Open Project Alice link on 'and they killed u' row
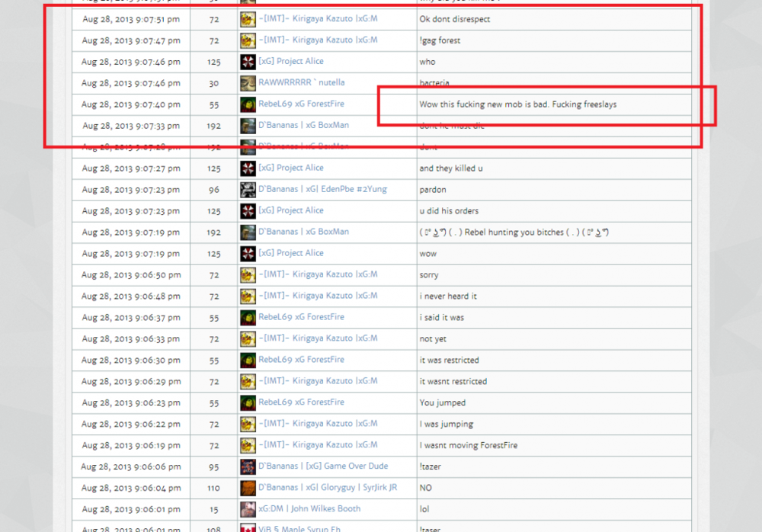 click(290, 168)
